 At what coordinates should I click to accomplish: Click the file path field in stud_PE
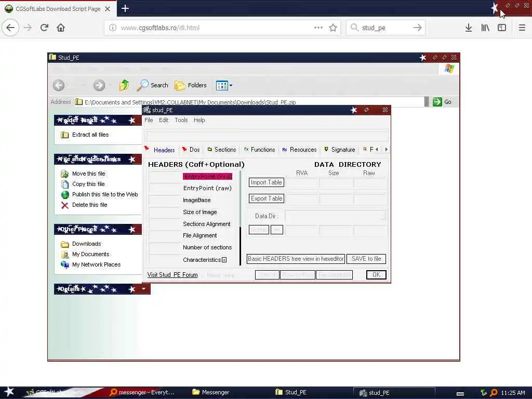point(267,136)
